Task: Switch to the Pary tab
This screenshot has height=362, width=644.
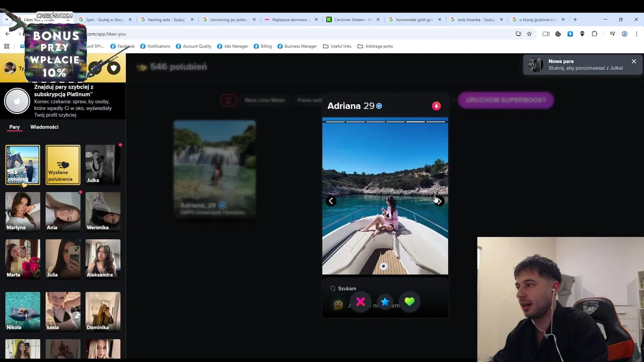Action: 15,127
